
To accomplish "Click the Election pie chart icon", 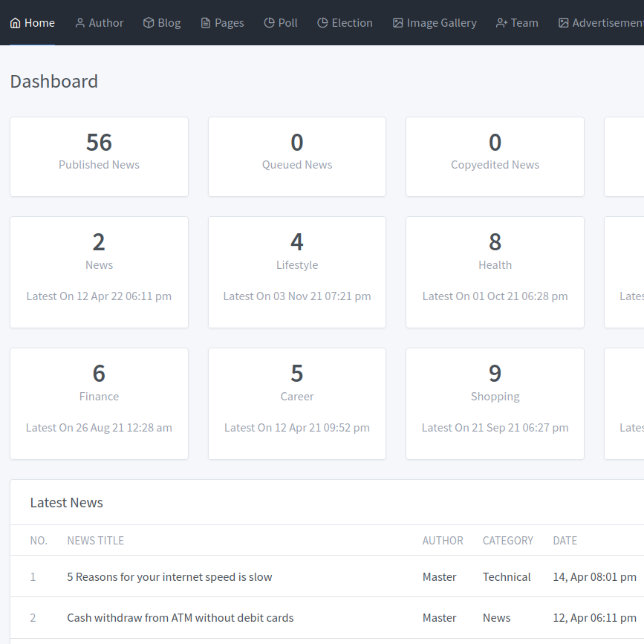I will click(322, 23).
